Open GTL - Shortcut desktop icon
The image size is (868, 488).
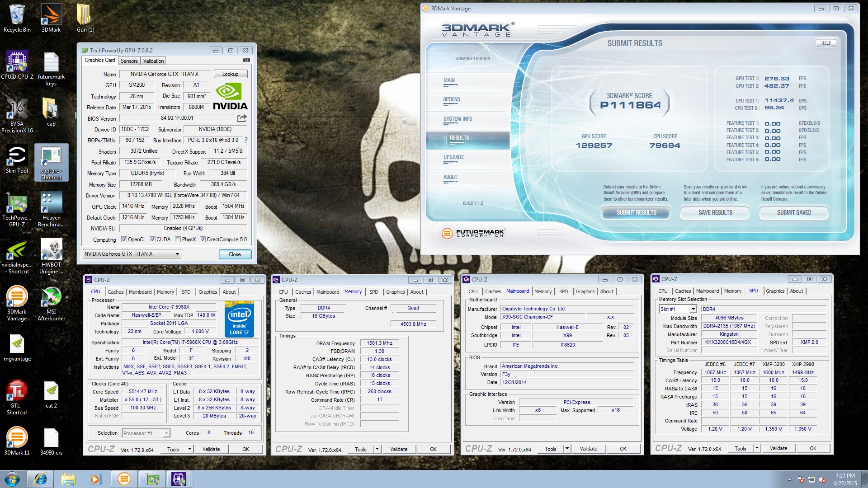tap(17, 398)
